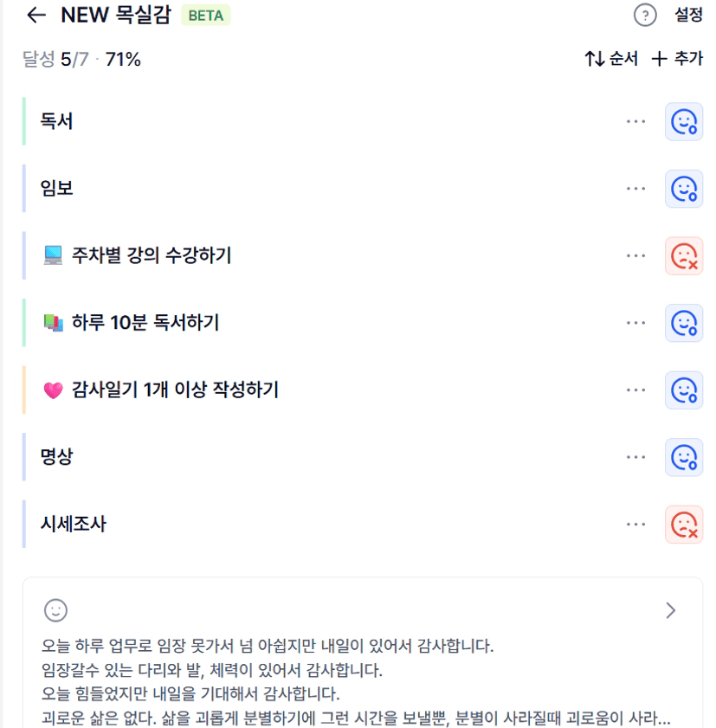Click the back arrow icon
The image size is (716, 728).
(x=35, y=15)
